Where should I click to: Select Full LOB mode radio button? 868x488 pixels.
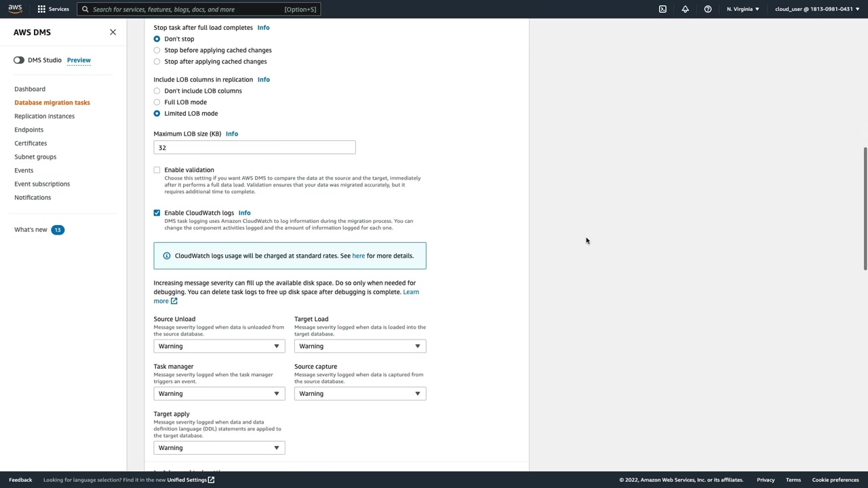[x=157, y=102]
